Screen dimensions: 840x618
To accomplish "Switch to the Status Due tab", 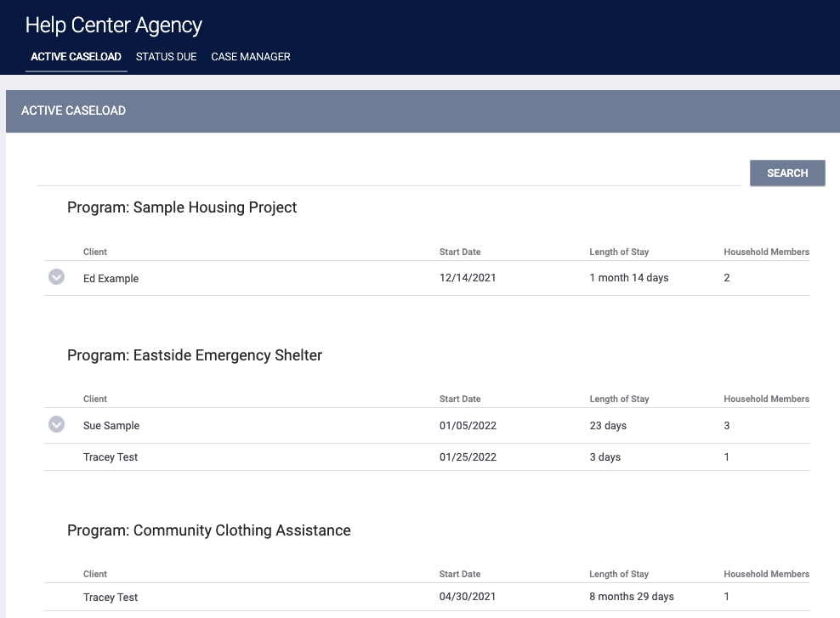I will coord(166,57).
